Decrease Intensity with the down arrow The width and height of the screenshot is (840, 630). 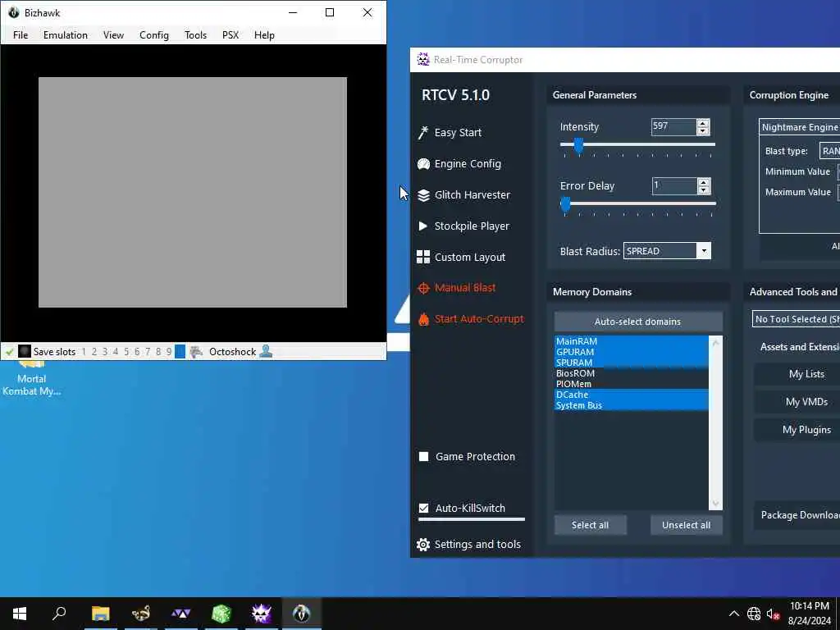click(703, 131)
